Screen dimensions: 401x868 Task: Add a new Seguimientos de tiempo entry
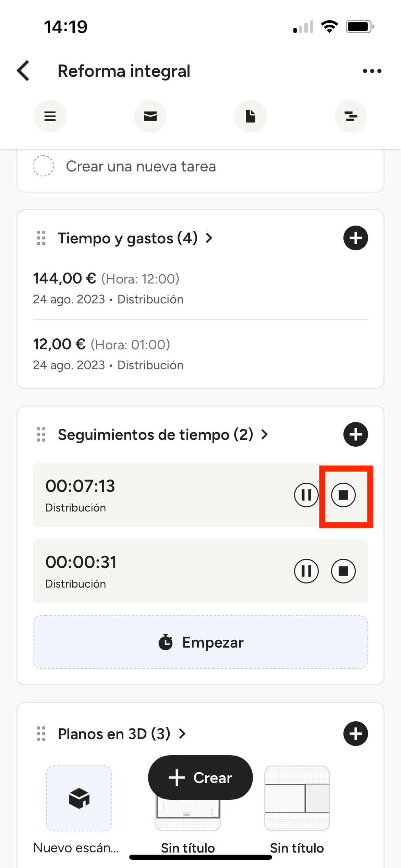tap(355, 434)
